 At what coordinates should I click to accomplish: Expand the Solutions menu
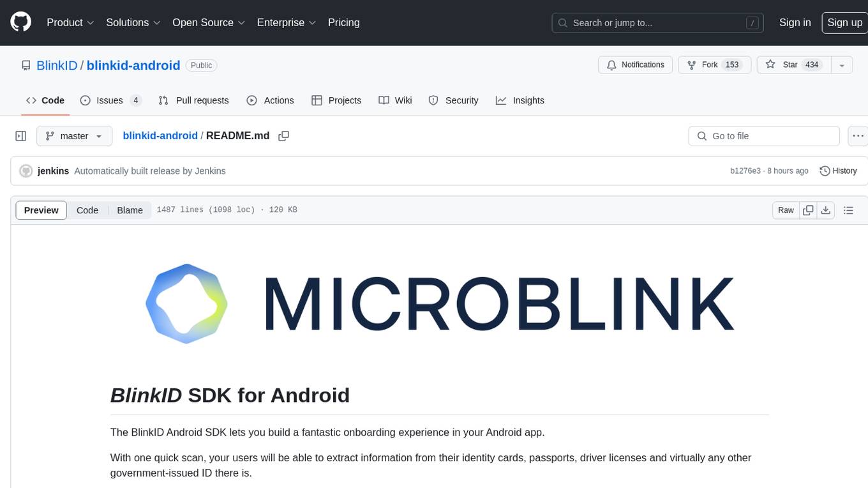(133, 22)
